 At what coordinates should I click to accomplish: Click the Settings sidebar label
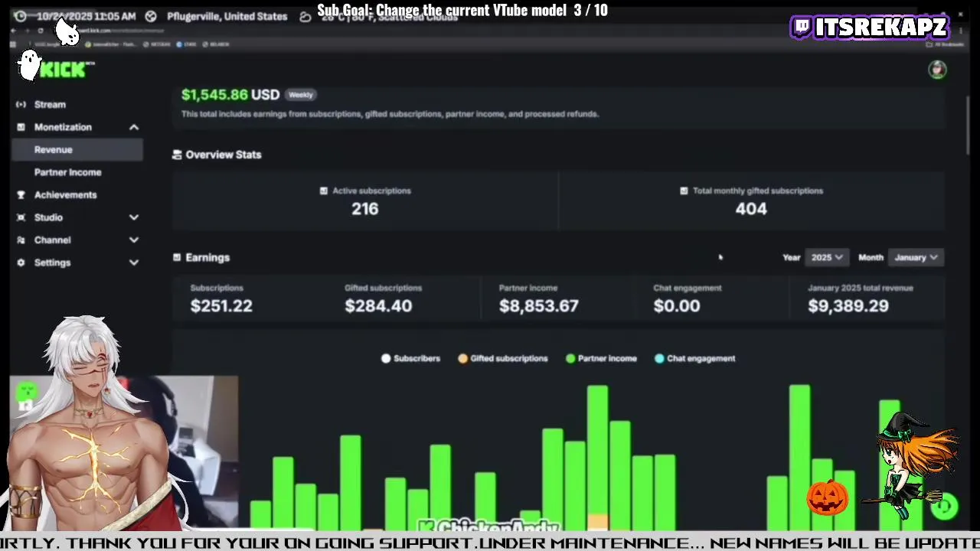(x=52, y=262)
